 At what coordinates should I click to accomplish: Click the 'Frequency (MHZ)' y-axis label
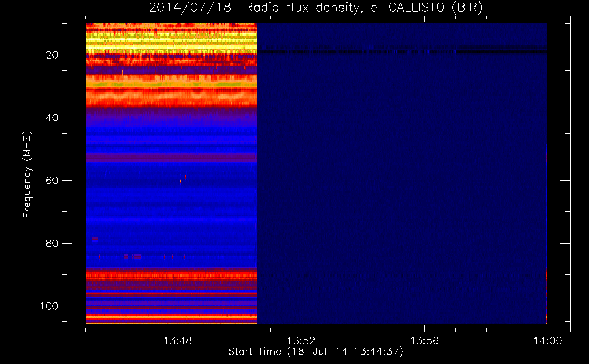tap(27, 174)
